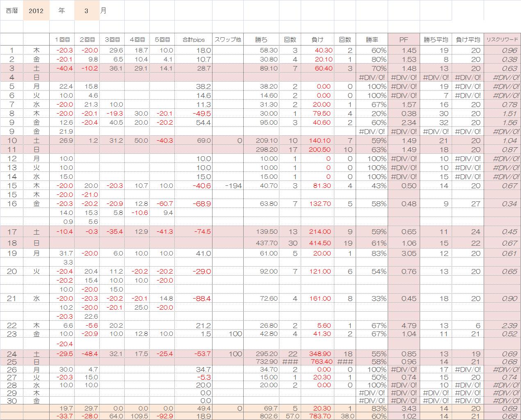This screenshot has width=521, height=420.
Task: Select the PF value 3.43
Action: 404,408
